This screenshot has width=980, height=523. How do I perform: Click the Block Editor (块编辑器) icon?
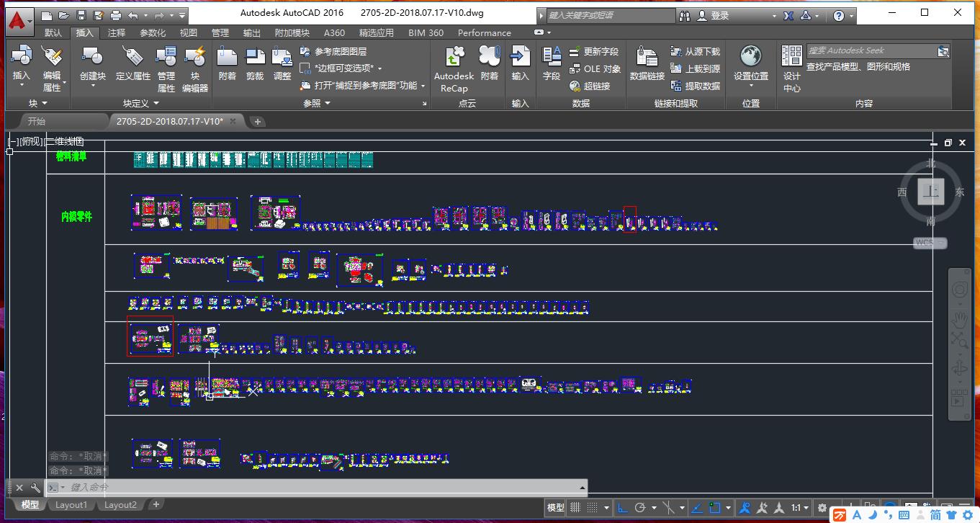(194, 69)
